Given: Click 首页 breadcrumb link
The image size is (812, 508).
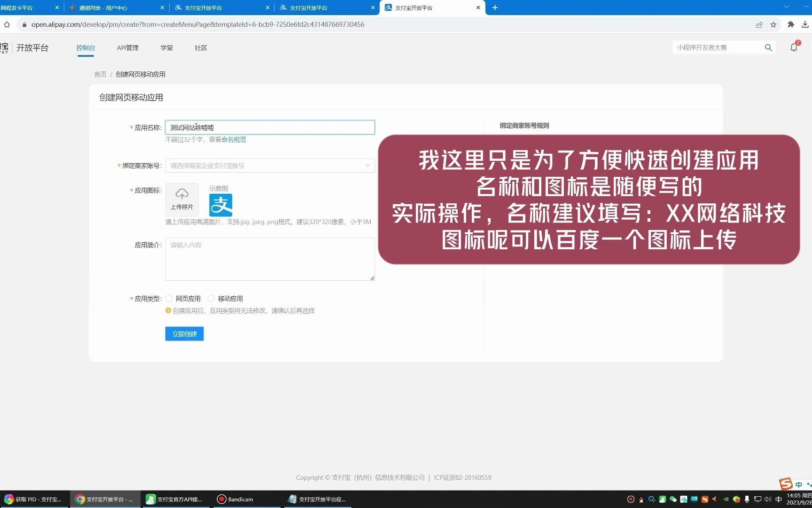Looking at the screenshot, I should (100, 74).
